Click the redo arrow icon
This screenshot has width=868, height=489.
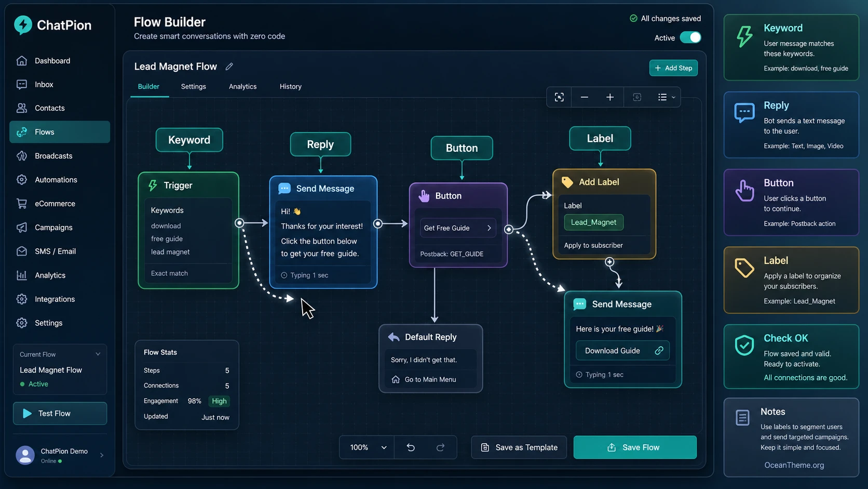[440, 447]
